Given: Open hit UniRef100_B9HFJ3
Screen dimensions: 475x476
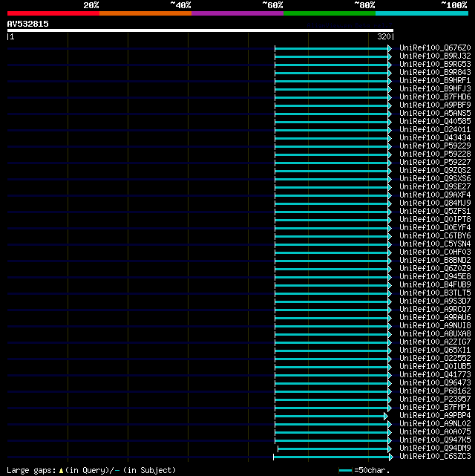Looking at the screenshot, I should click(x=435, y=88).
